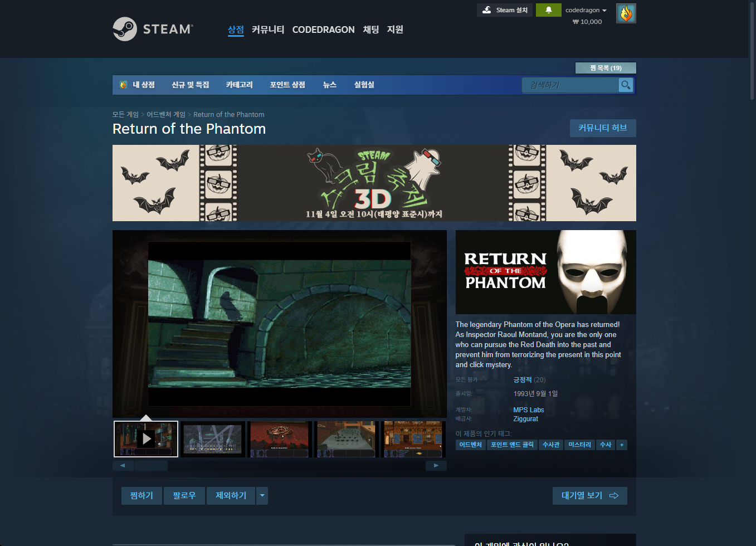Open the 실험실 tab

[x=364, y=85]
